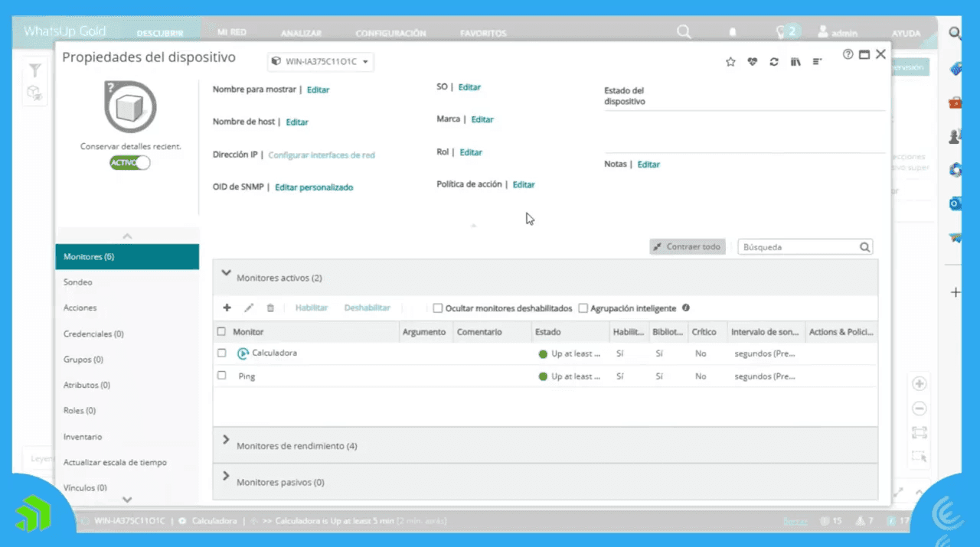980x547 pixels.
Task: Sort by the Estado column header
Action: pos(570,332)
